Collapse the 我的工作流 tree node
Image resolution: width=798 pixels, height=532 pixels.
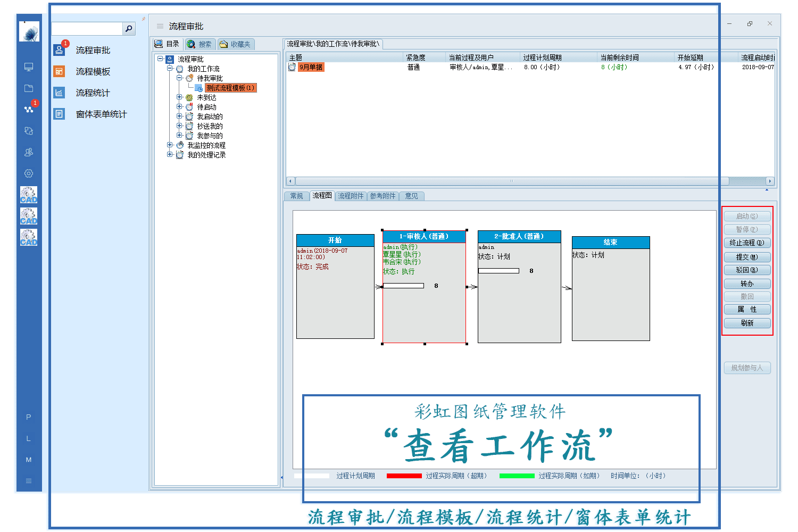point(170,69)
